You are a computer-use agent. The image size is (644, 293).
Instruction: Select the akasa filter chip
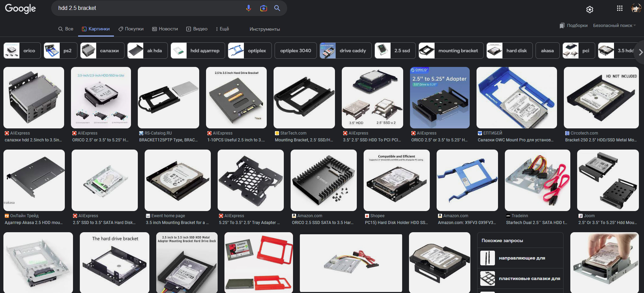point(547,51)
